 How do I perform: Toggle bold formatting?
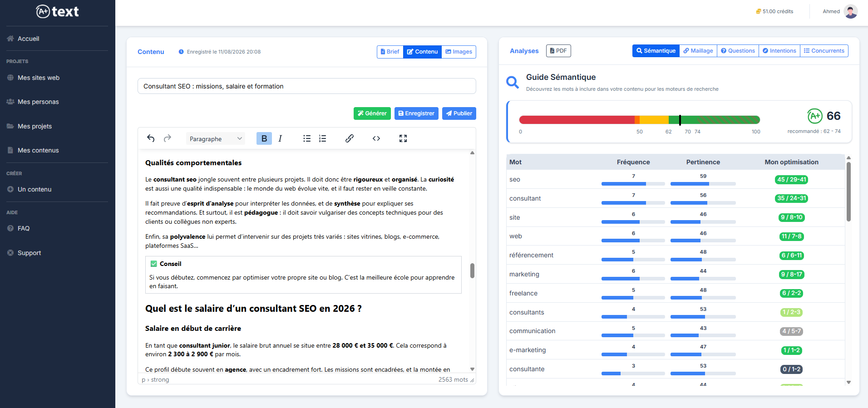[264, 138]
